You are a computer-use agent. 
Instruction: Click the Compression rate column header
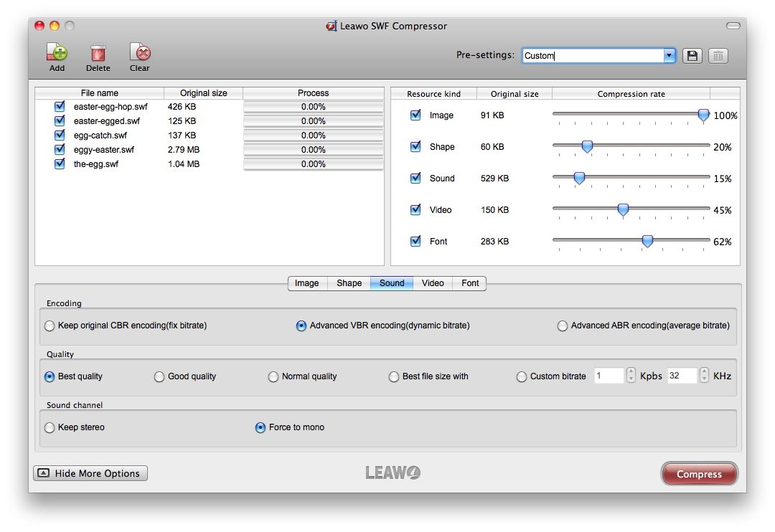pyautogui.click(x=631, y=94)
